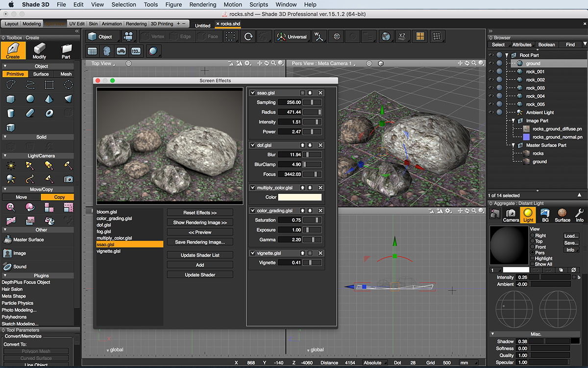Collapse the Object section in Toolbox
This screenshot has width=588, height=368.
click(5, 66)
